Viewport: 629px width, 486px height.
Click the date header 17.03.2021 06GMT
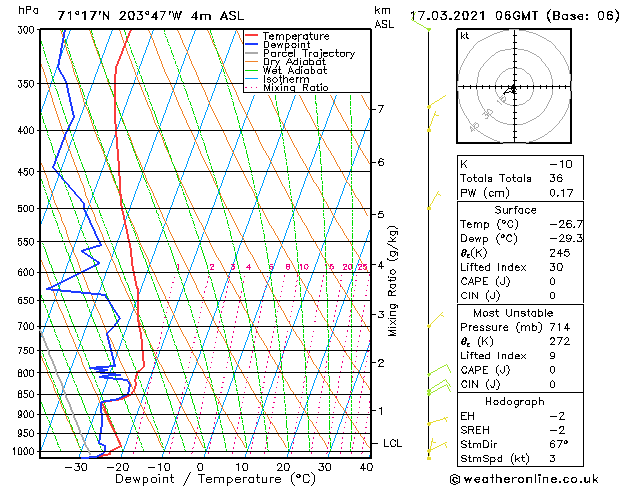tap(474, 16)
